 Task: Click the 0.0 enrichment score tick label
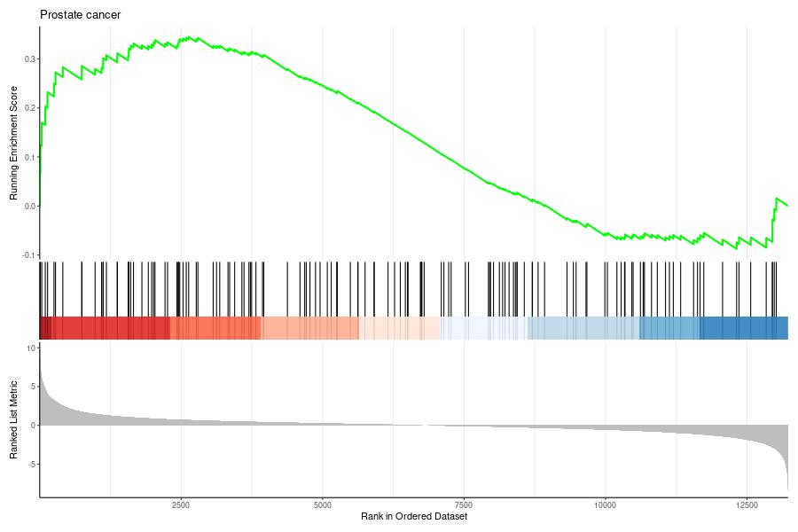click(30, 207)
